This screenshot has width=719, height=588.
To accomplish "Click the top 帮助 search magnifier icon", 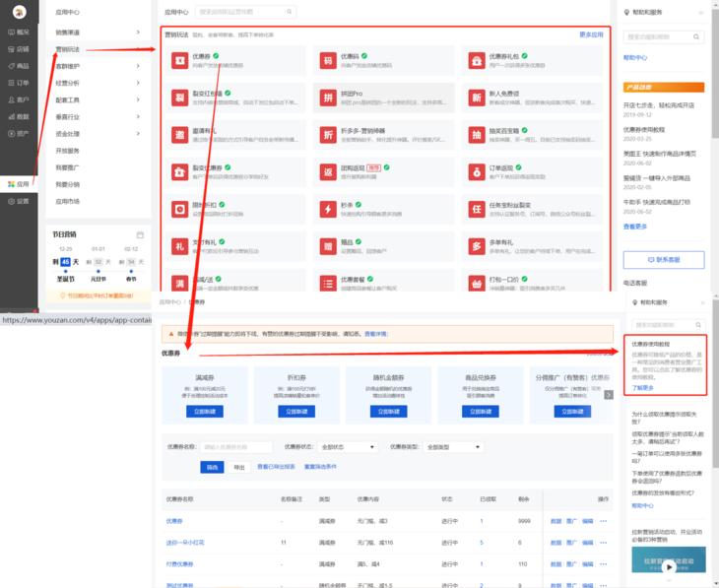I will click(x=696, y=36).
